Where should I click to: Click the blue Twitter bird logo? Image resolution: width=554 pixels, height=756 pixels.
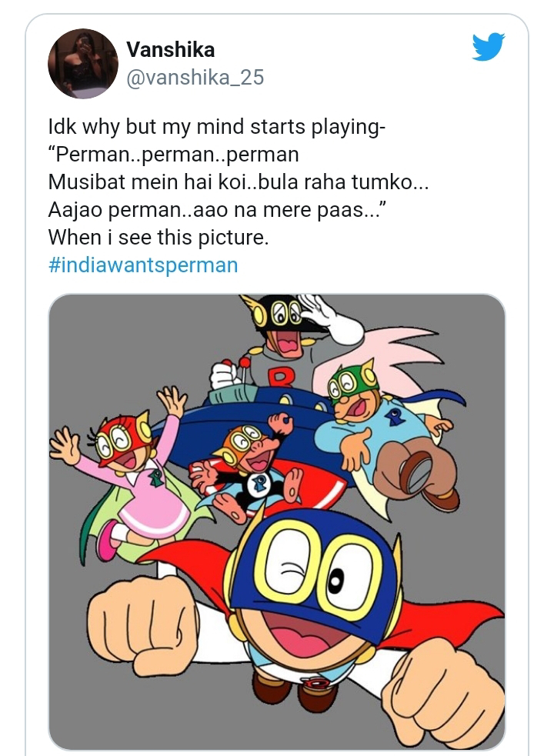(489, 47)
